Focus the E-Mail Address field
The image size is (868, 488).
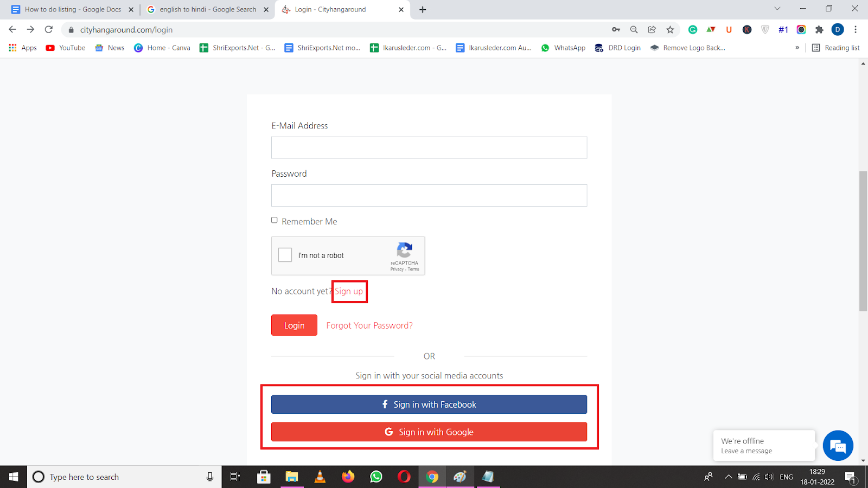point(429,147)
